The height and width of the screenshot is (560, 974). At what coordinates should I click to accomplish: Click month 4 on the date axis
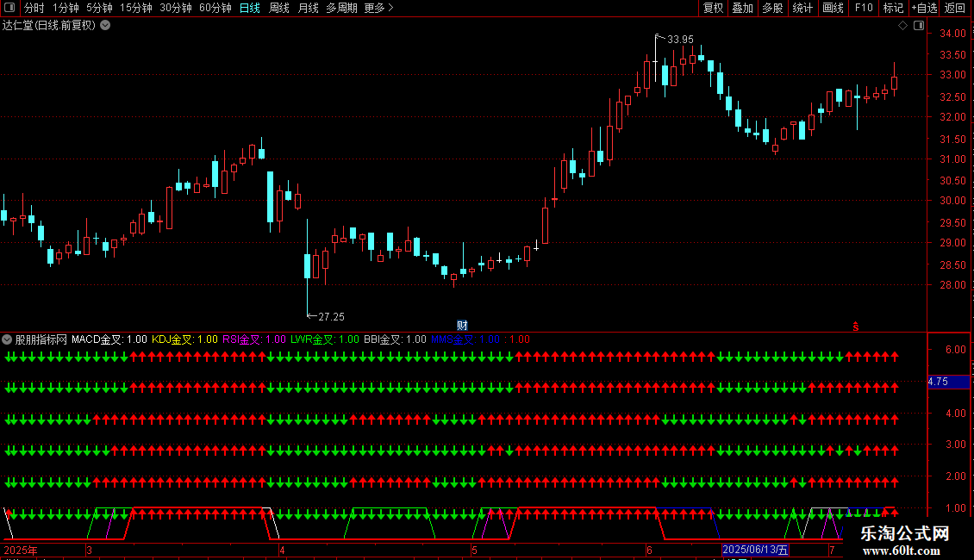pos(282,550)
